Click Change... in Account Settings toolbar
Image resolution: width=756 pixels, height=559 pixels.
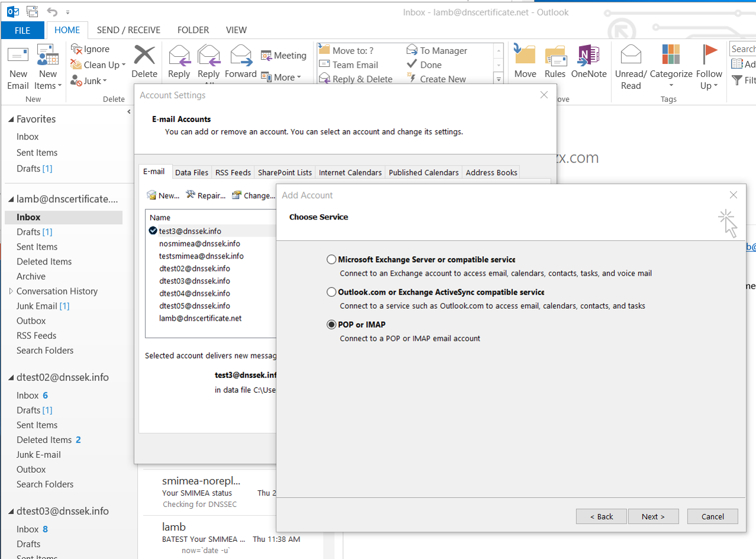pyautogui.click(x=253, y=195)
